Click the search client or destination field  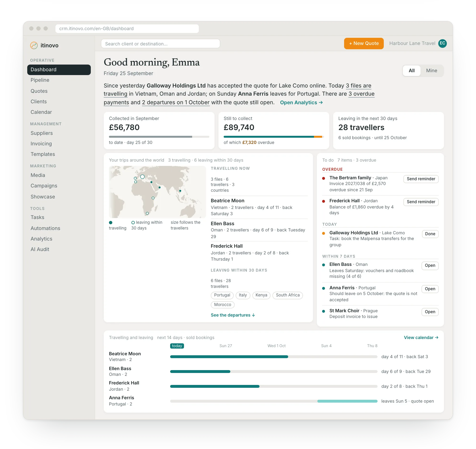point(160,44)
